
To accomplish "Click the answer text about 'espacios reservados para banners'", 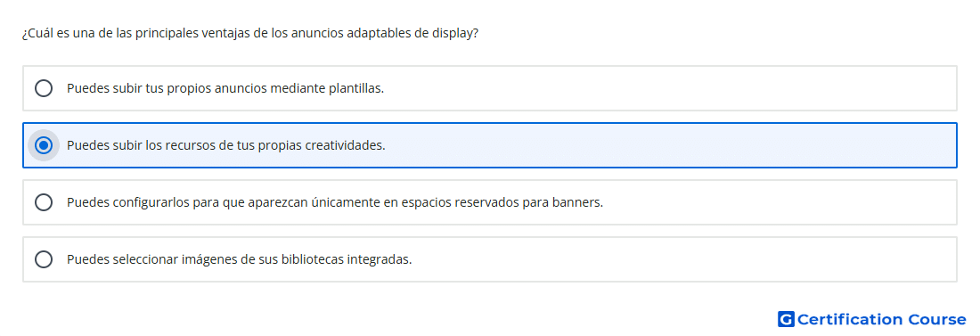I will [335, 202].
